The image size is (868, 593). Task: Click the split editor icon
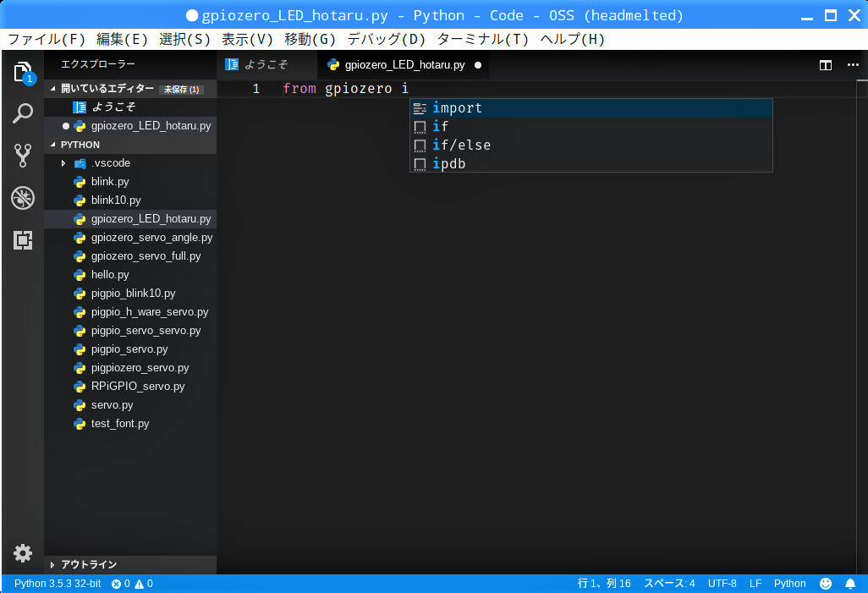click(x=826, y=65)
